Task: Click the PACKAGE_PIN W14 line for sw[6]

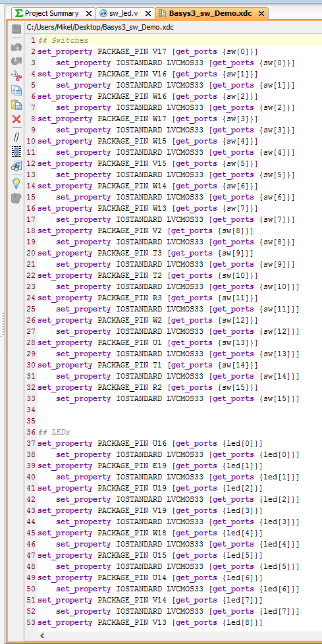Action: [x=148, y=186]
